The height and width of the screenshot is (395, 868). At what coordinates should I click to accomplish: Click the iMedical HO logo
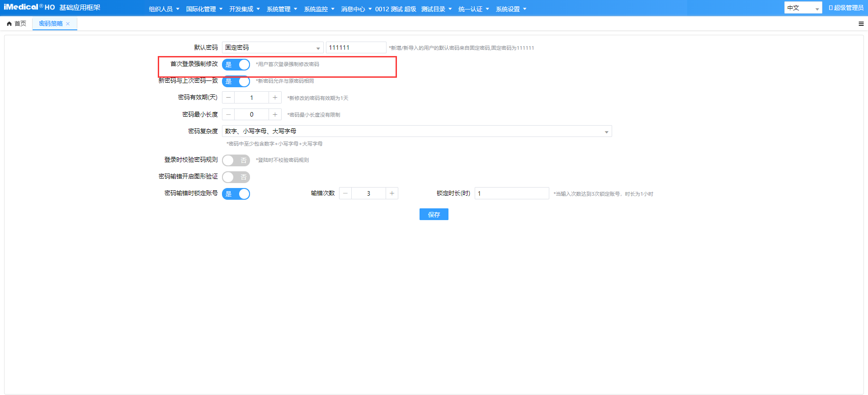click(29, 7)
